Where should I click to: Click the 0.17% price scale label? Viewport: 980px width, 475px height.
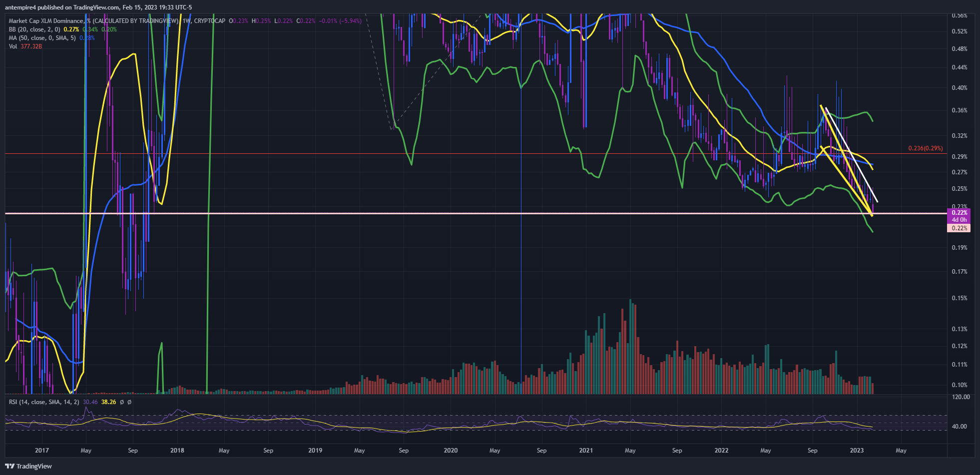[960, 272]
